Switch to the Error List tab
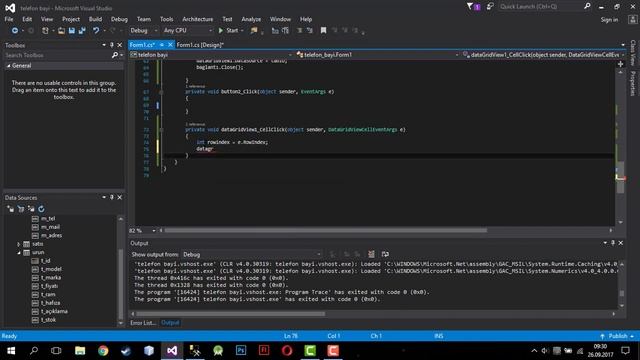Screen dimensions: 640x360 pyautogui.click(x=143, y=323)
